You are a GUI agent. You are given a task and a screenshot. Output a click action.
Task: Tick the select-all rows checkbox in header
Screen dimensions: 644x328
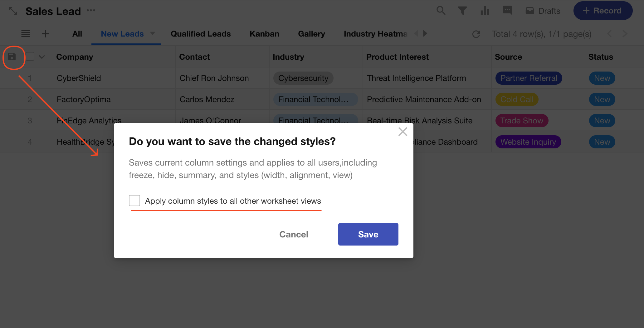pyautogui.click(x=30, y=57)
